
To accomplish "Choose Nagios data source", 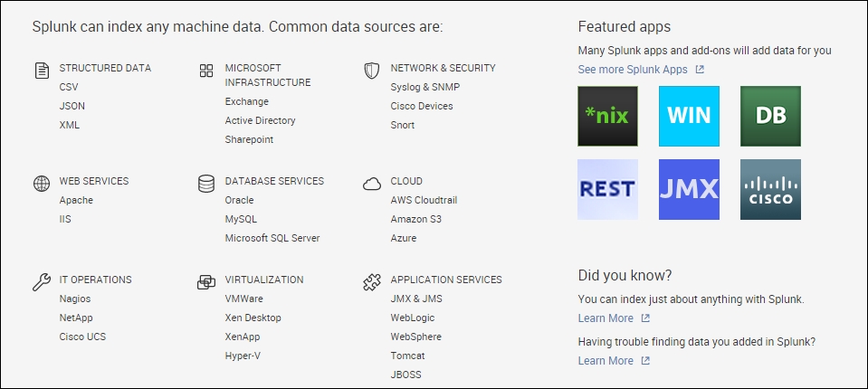I will click(x=75, y=299).
